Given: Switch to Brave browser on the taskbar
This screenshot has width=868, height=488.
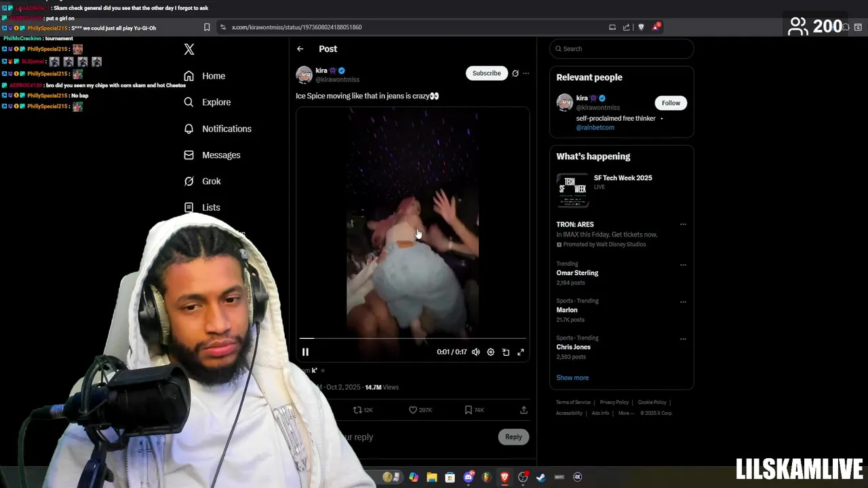Looking at the screenshot, I should 505,477.
